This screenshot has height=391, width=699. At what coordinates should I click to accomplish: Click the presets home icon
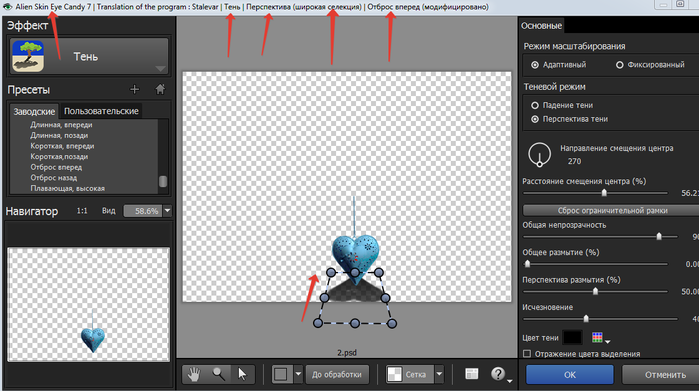[160, 89]
